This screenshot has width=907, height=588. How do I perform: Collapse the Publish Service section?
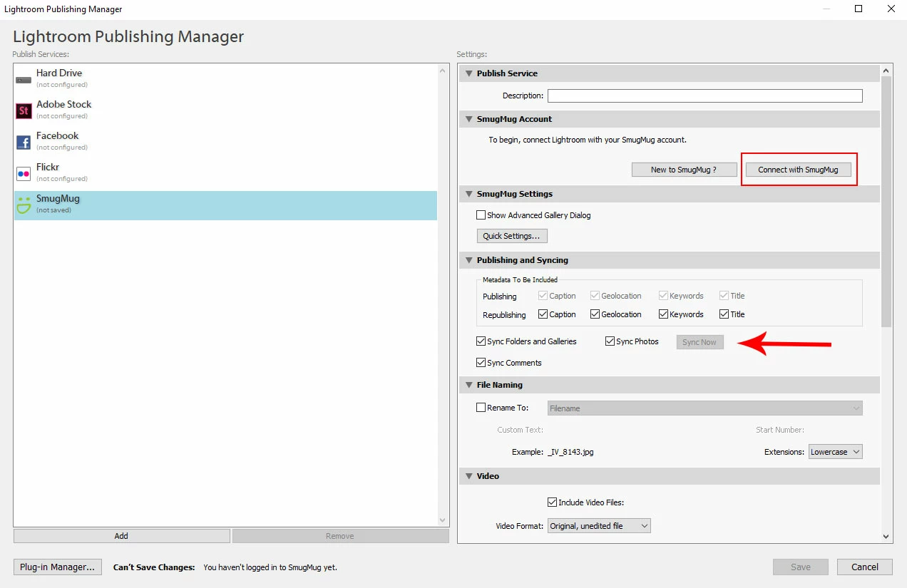point(468,73)
